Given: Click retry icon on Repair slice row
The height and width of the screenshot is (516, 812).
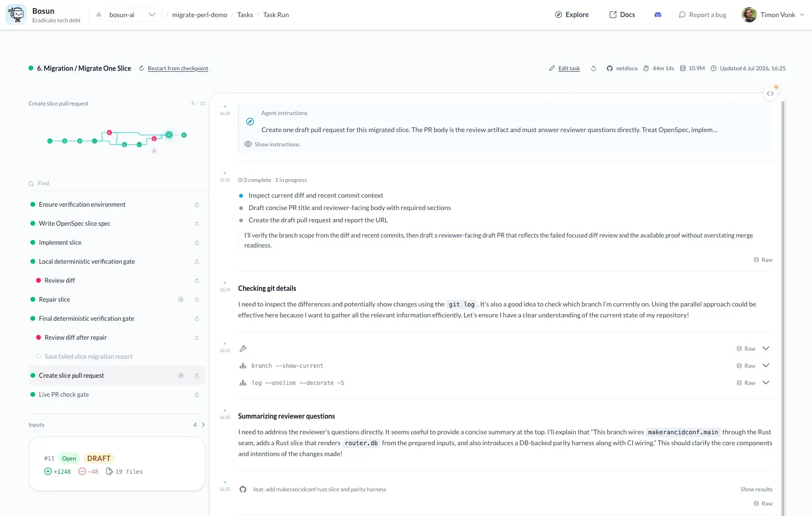Looking at the screenshot, I should click(x=197, y=300).
